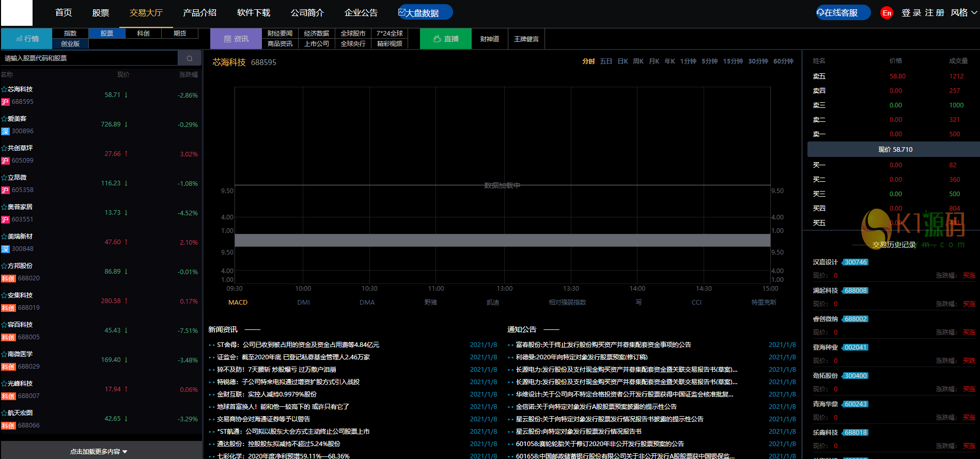Open the purple 资讯 news block

(236, 39)
